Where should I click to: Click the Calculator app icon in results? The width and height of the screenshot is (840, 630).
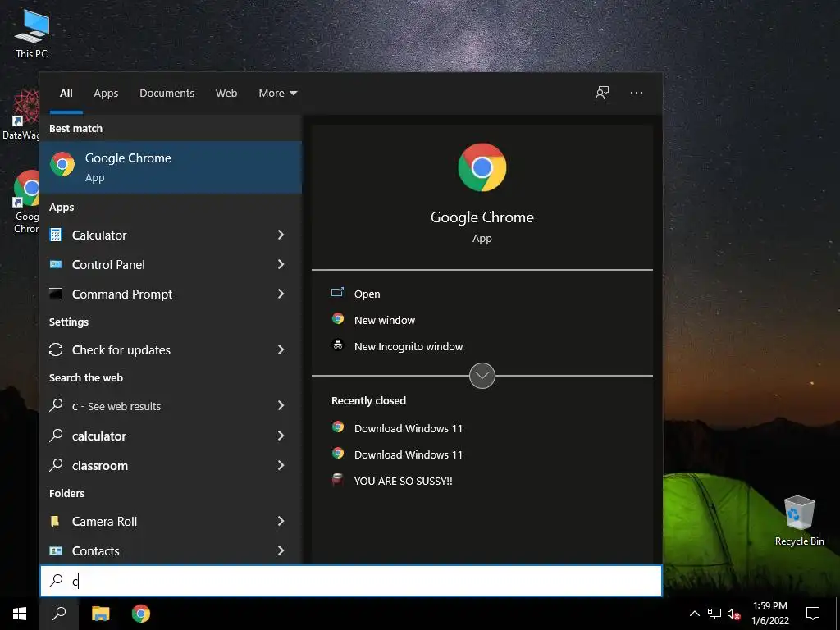coord(56,235)
